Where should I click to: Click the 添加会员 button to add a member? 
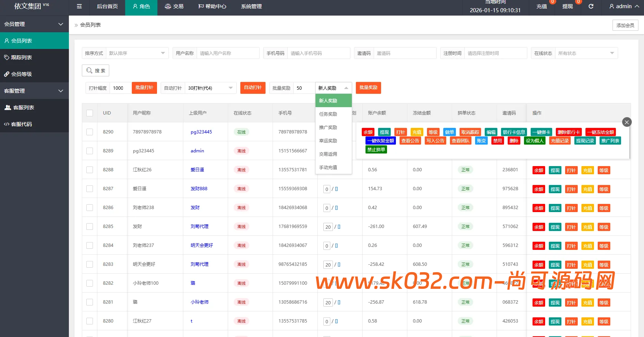[x=625, y=25]
